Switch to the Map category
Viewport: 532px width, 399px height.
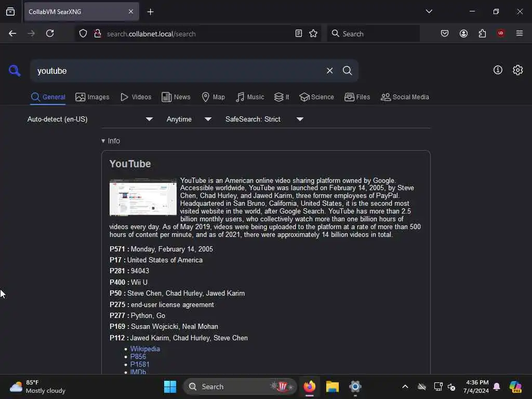pyautogui.click(x=213, y=97)
